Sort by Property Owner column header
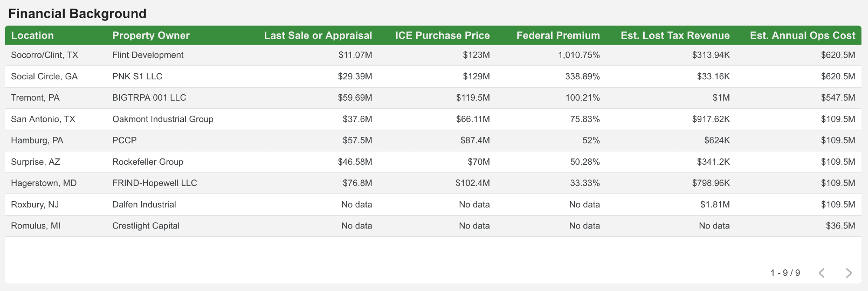The width and height of the screenshot is (868, 291). [151, 36]
